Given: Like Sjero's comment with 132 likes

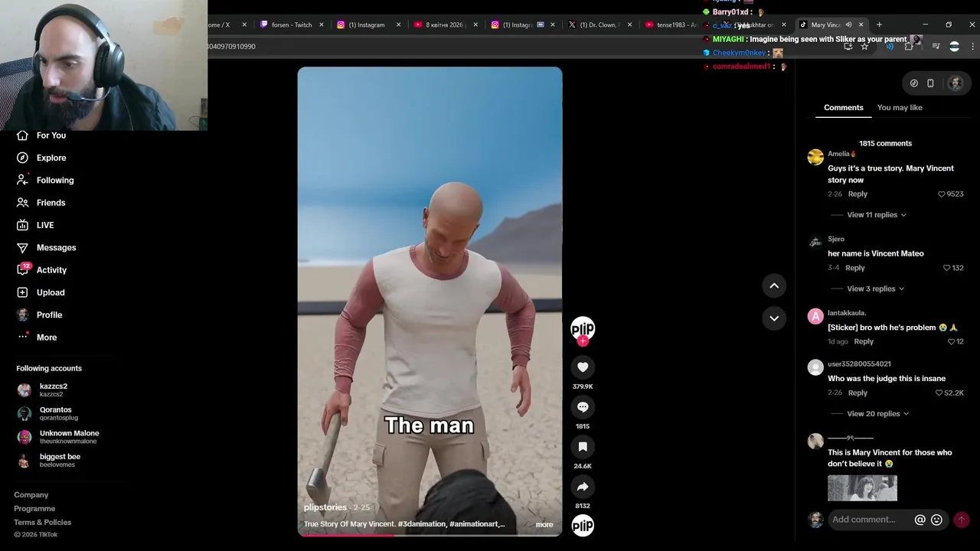Looking at the screenshot, I should pyautogui.click(x=946, y=268).
